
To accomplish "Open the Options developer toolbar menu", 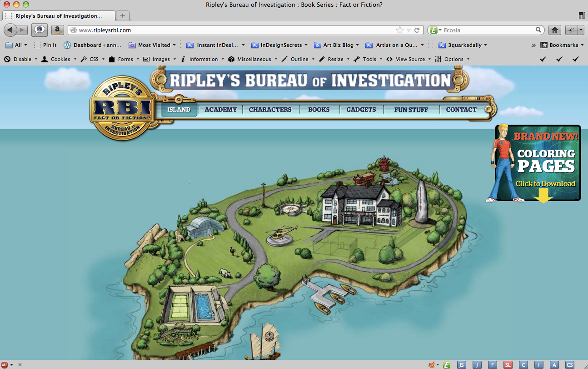I will (x=452, y=59).
